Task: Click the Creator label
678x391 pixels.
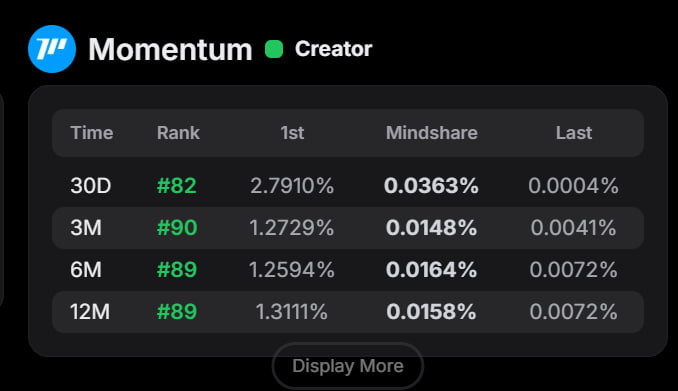Action: pos(333,49)
